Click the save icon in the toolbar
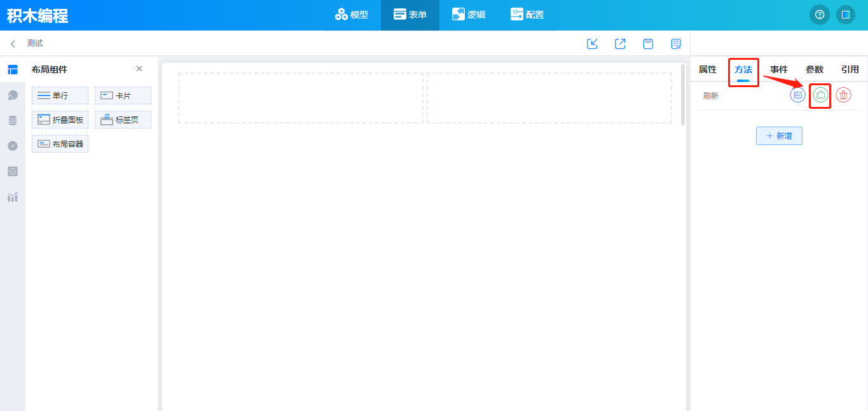 point(648,44)
